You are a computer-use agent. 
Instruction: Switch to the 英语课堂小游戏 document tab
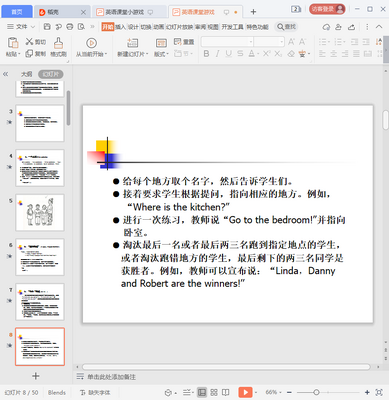[125, 12]
